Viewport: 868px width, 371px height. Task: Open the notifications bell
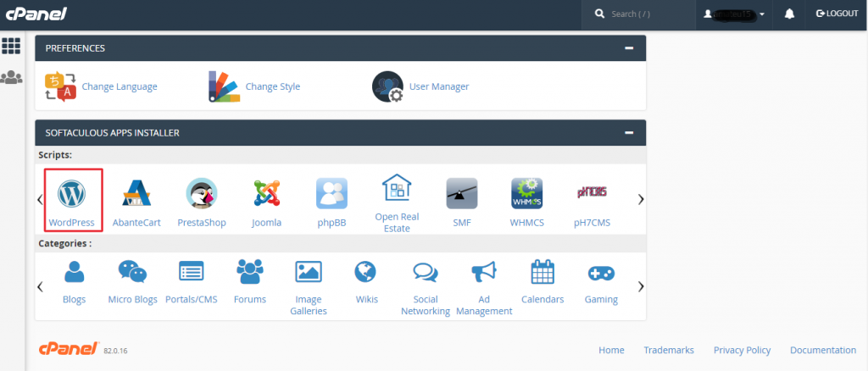click(788, 14)
